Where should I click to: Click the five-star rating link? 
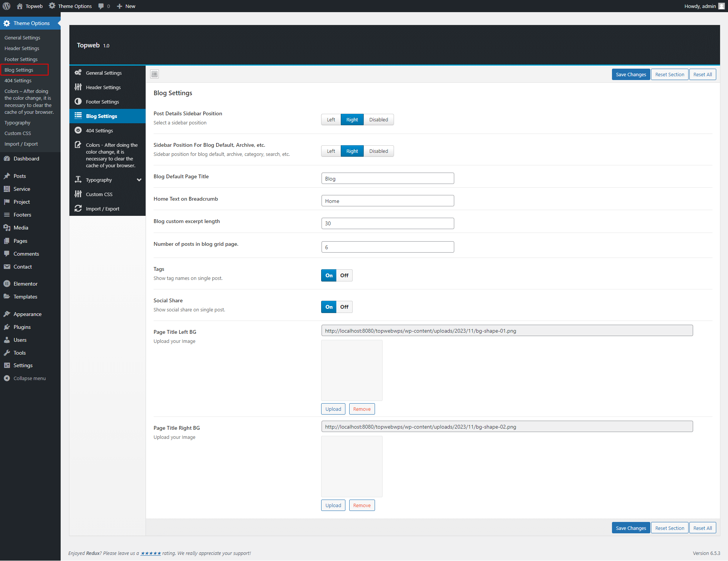click(151, 553)
